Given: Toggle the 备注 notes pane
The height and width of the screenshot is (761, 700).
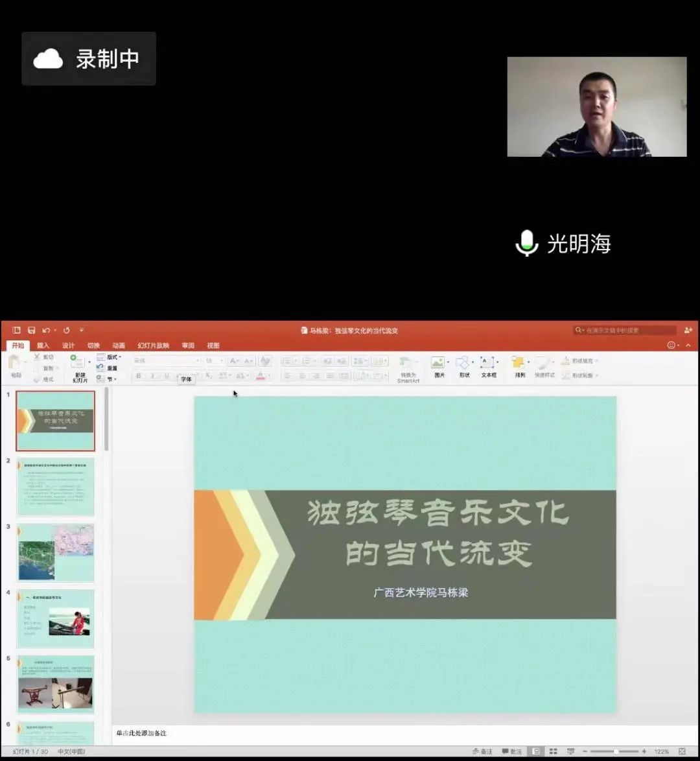Looking at the screenshot, I should click(483, 751).
